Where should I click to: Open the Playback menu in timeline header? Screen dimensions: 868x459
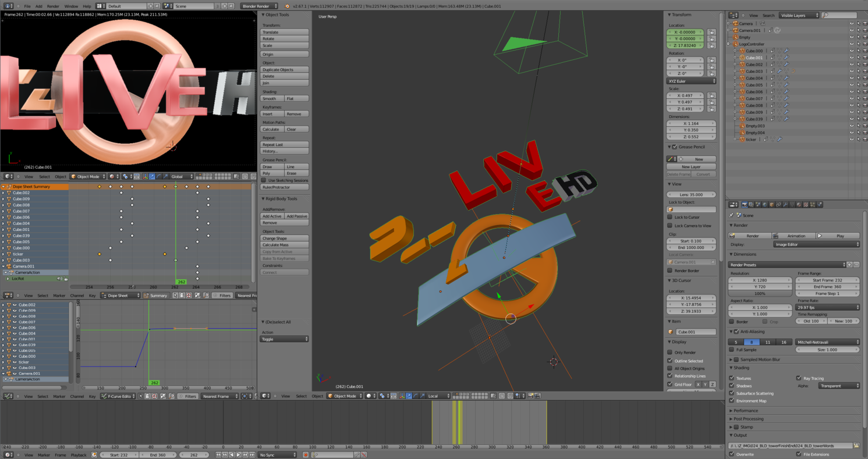coord(79,455)
